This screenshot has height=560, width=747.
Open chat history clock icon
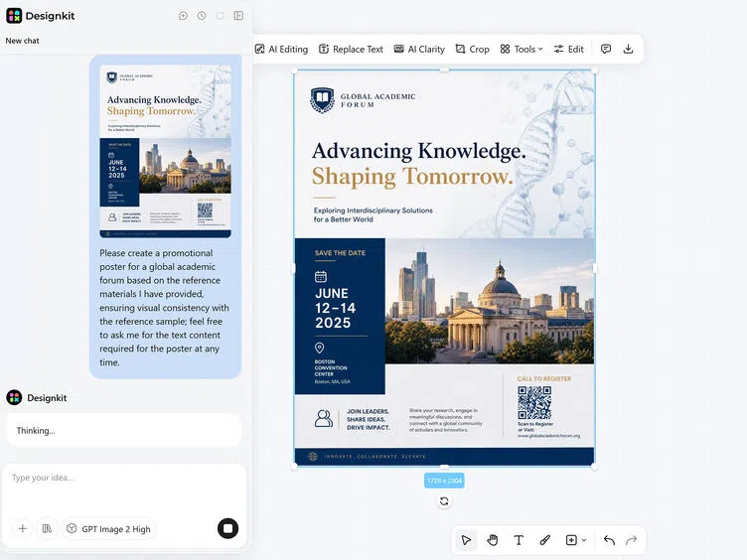point(202,16)
